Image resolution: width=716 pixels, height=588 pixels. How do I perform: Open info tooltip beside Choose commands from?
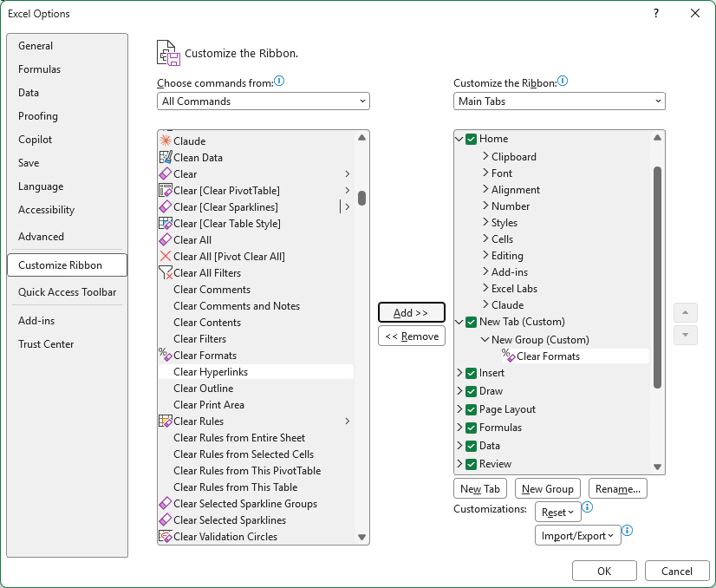tap(279, 81)
